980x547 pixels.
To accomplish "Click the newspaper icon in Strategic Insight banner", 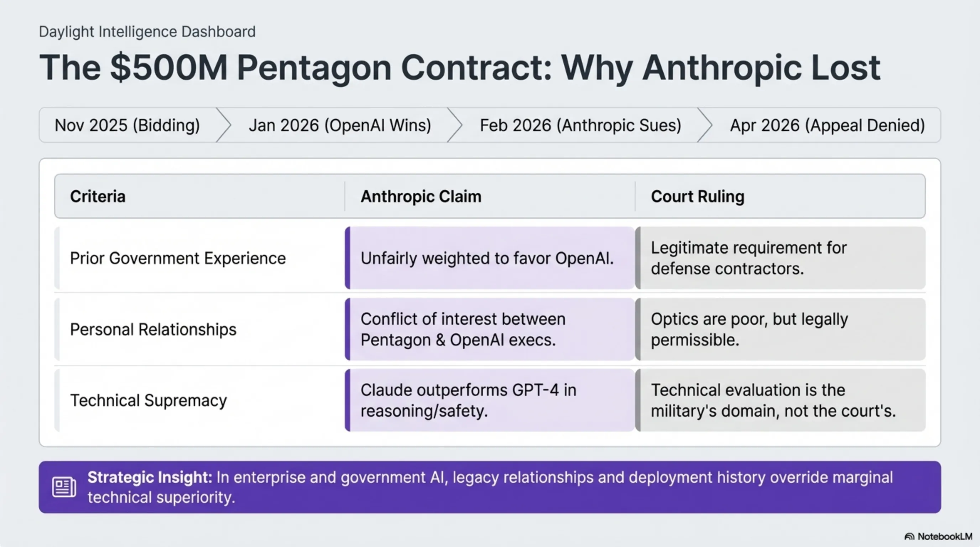I will (x=63, y=486).
